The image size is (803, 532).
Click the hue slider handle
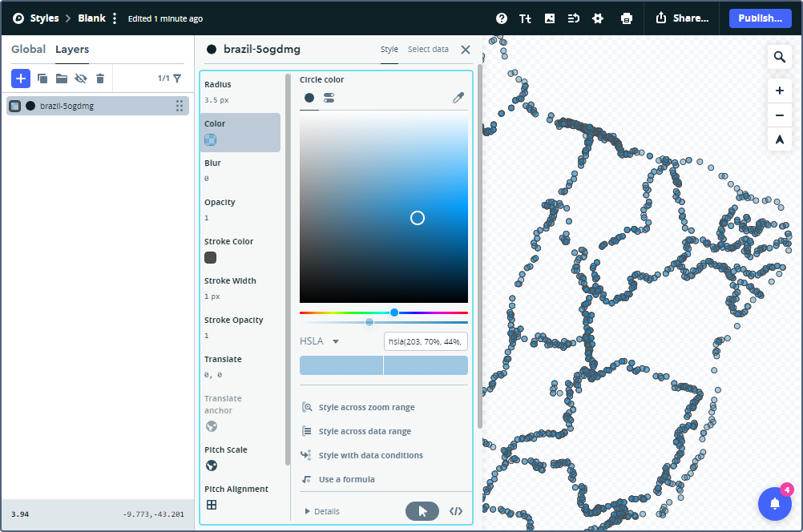(x=394, y=312)
